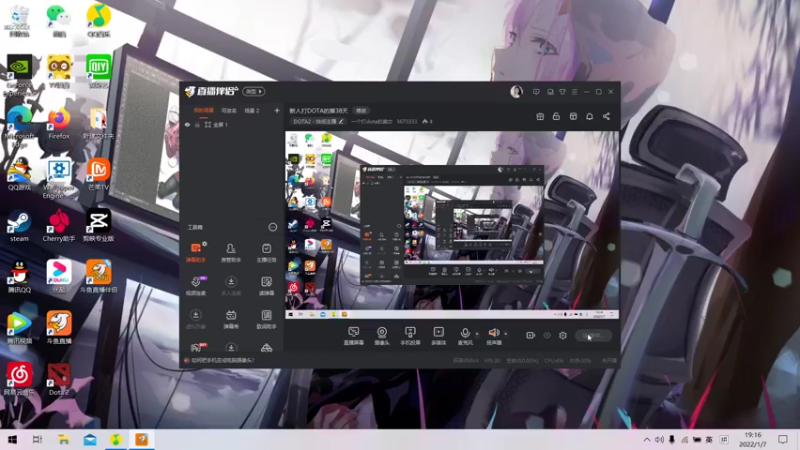Download the 虚拟形象 tool in the toolbox
The image size is (800, 450).
point(195,319)
